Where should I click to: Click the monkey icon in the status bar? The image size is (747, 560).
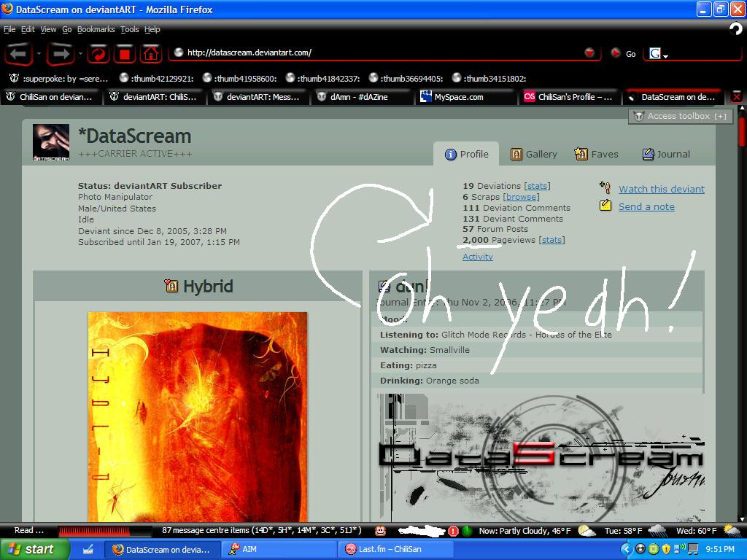pyautogui.click(x=380, y=531)
